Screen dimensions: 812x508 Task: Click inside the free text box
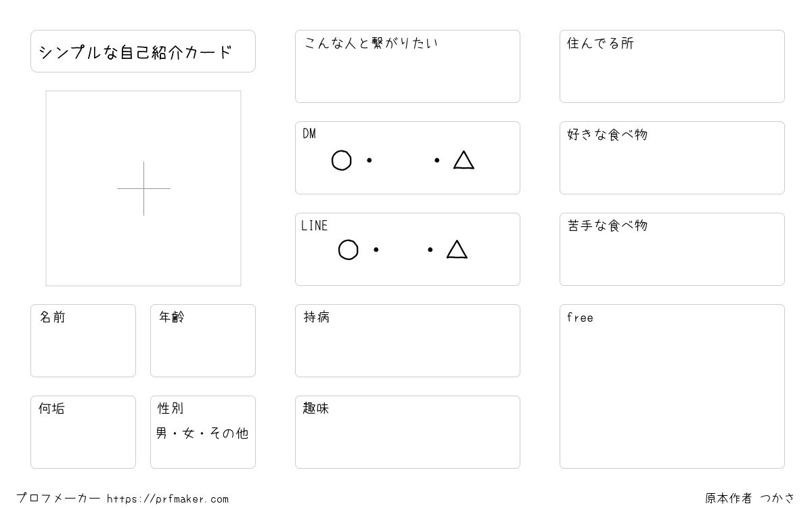pyautogui.click(x=672, y=386)
